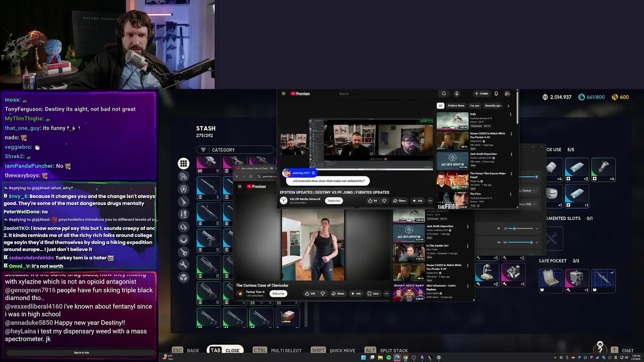Toggle mute icon beside the volume 100 slider
This screenshot has height=362, width=644.
point(499,242)
